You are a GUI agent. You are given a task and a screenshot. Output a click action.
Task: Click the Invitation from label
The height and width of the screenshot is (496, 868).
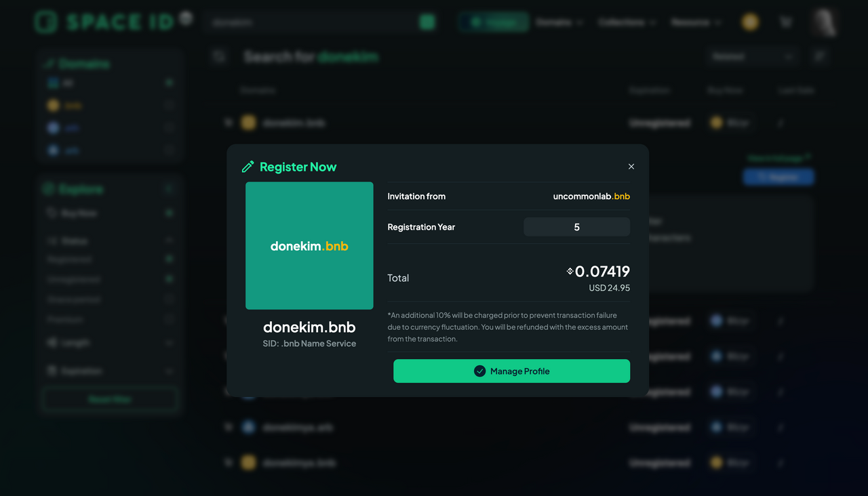point(416,197)
